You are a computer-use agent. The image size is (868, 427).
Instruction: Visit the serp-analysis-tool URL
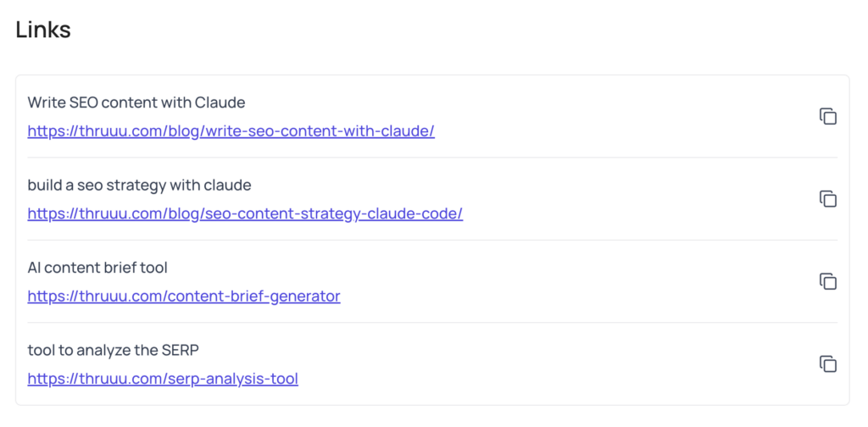pos(163,379)
